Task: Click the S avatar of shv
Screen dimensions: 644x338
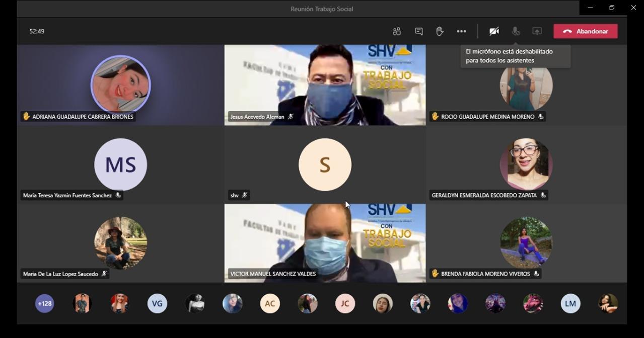Action: (325, 164)
